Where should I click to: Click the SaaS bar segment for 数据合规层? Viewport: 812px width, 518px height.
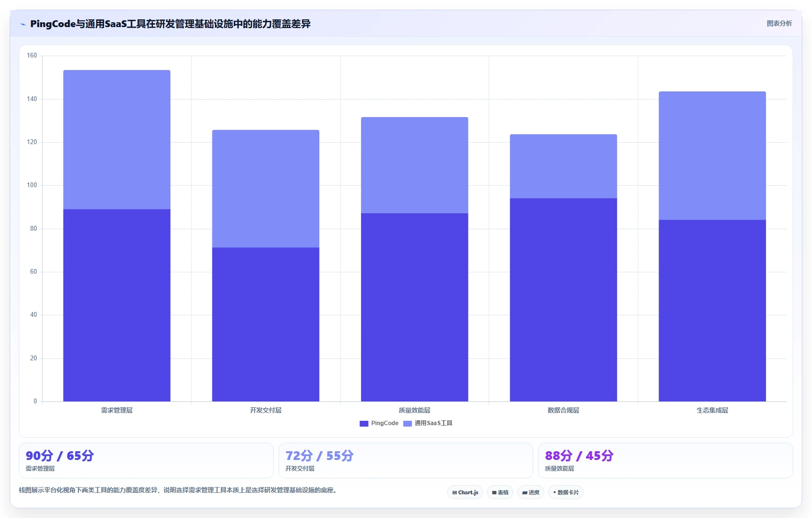coord(563,166)
